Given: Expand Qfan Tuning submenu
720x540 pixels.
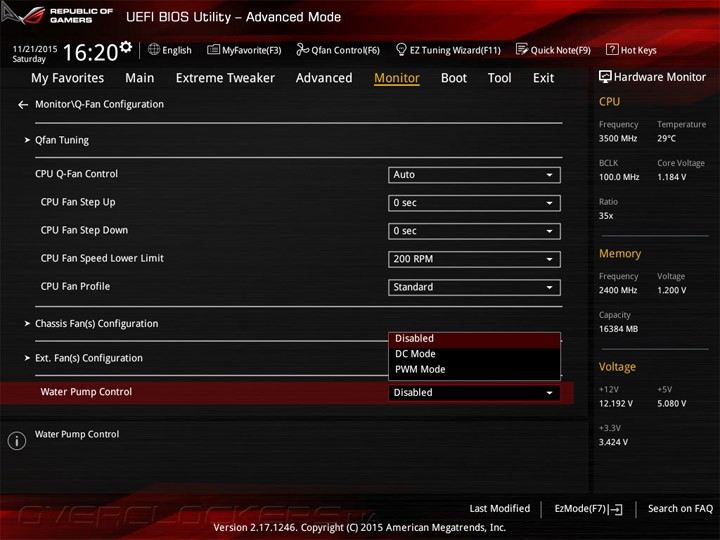Looking at the screenshot, I should point(62,140).
